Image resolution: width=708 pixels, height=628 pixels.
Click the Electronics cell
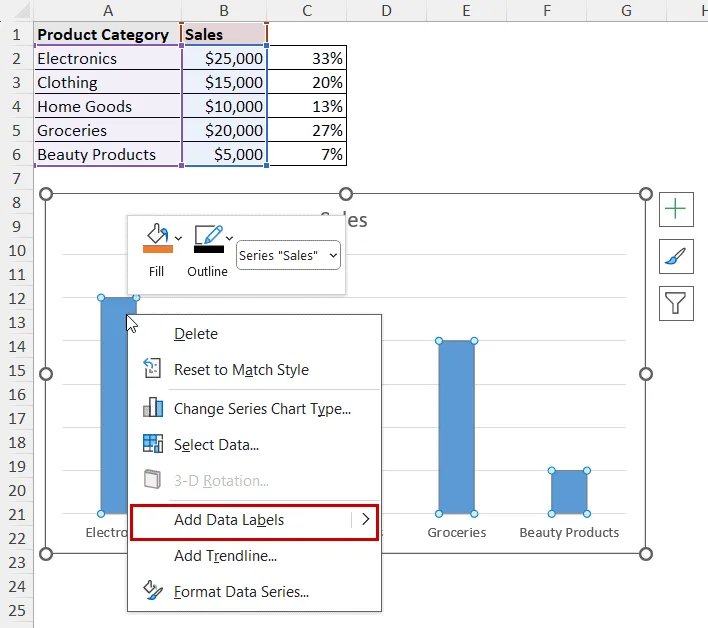click(x=107, y=58)
